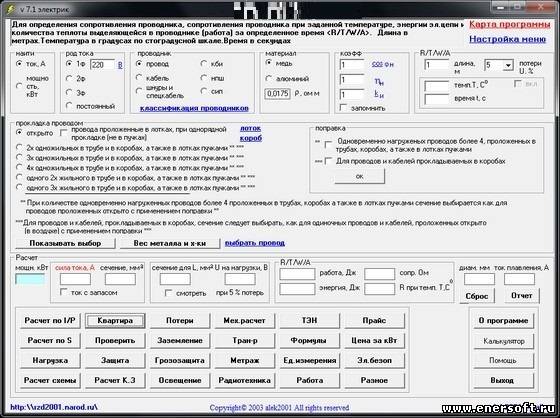Open the 'Защита' section
The width and height of the screenshot is (560, 418).
pos(115,360)
